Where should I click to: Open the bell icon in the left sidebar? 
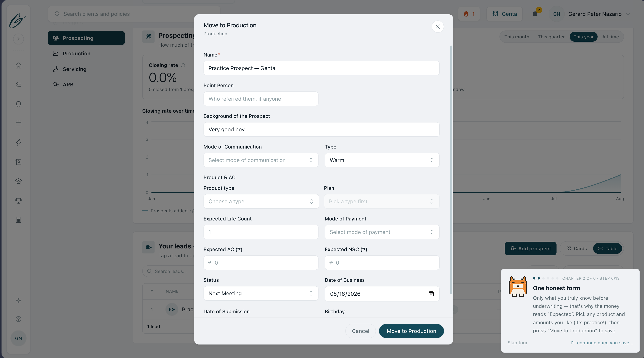[x=18, y=104]
